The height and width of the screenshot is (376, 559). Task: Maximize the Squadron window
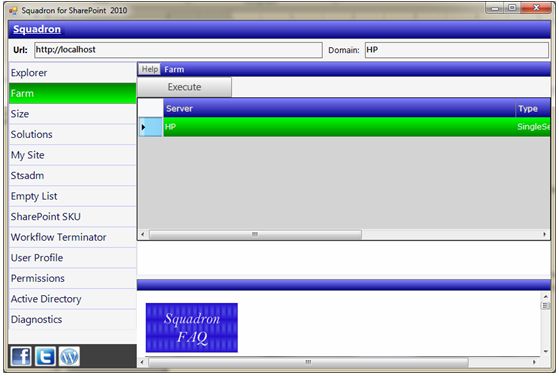point(512,9)
